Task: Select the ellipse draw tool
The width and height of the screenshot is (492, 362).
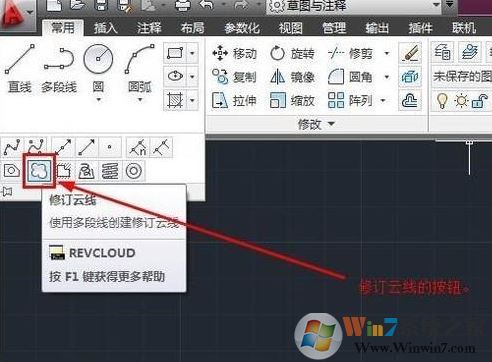Action: coord(175,77)
